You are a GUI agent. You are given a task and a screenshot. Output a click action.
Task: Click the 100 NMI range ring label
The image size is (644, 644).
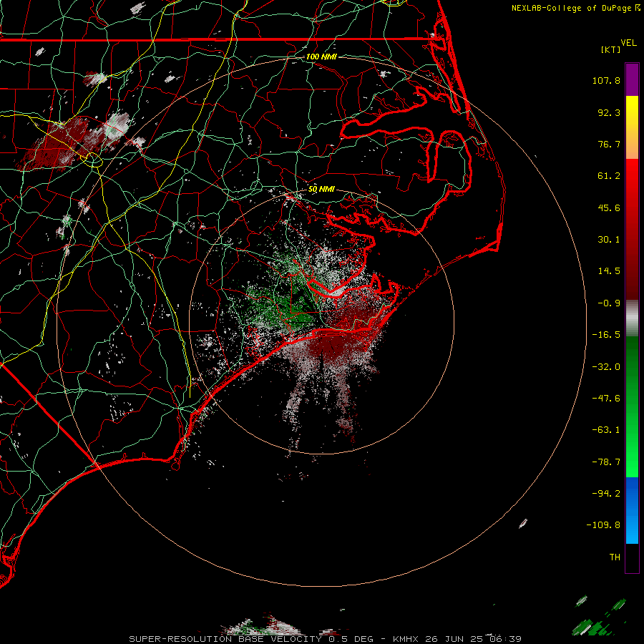[321, 57]
